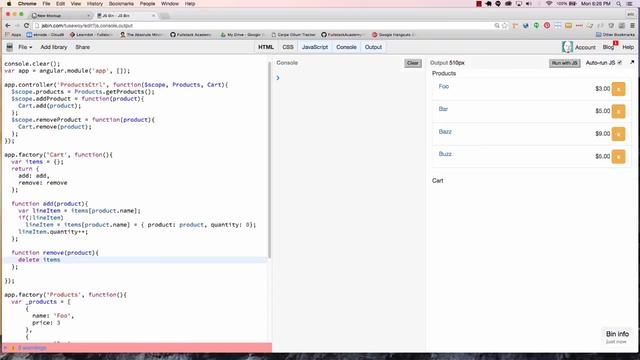Click the AirPlay display icon in the menu bar
This screenshot has width=640, height=360.
point(518,4)
